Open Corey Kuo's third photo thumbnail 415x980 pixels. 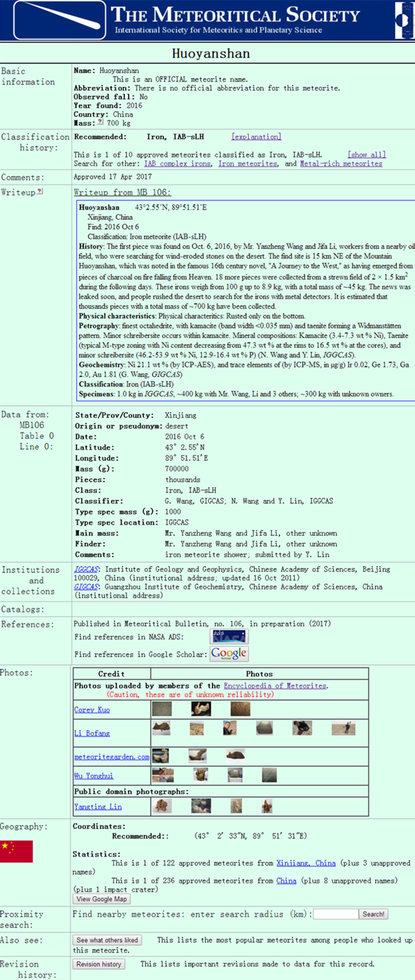(240, 709)
